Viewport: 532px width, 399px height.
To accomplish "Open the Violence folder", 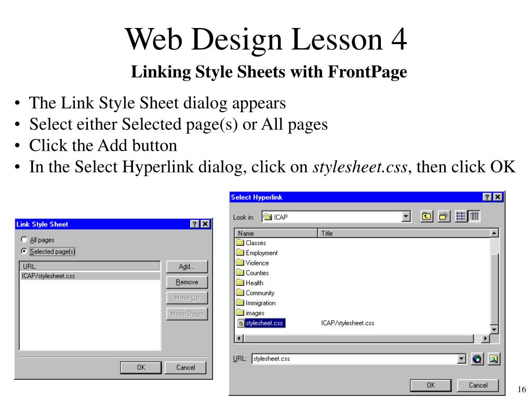I will click(x=253, y=263).
